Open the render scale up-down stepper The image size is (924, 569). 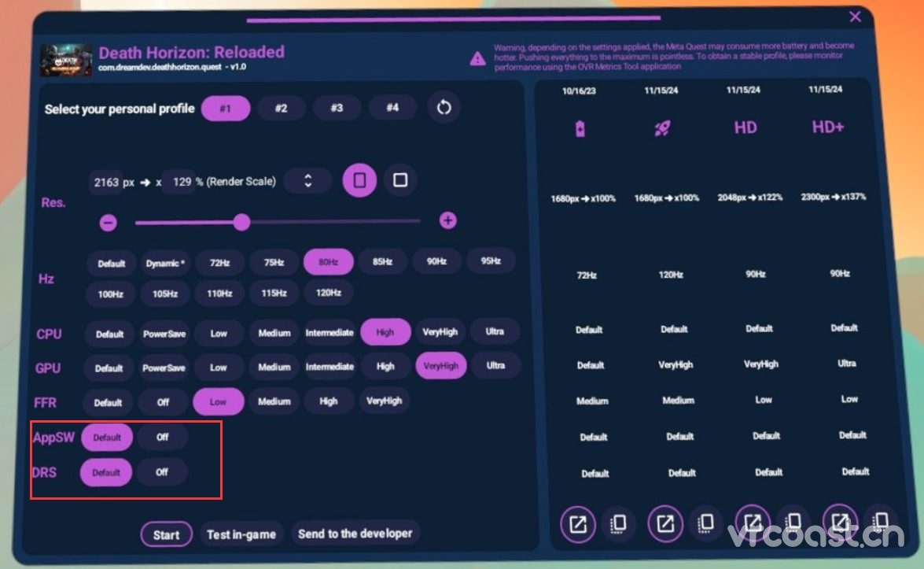click(x=307, y=180)
